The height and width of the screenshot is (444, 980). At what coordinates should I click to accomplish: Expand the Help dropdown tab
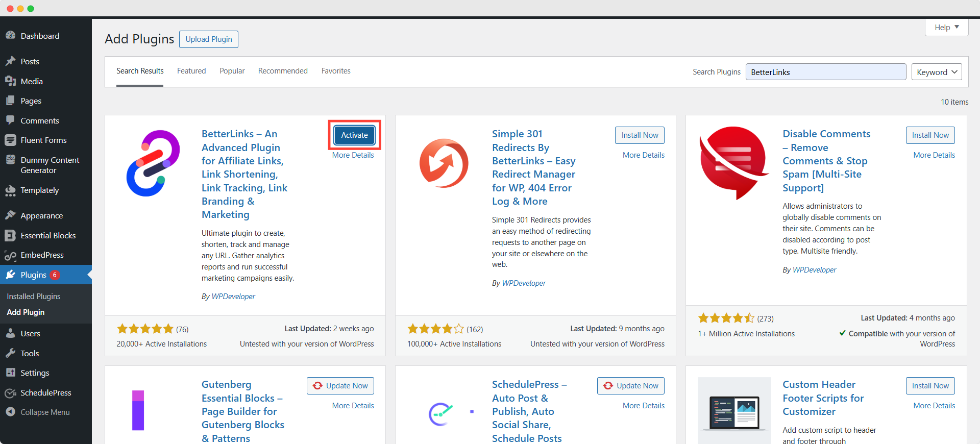pyautogui.click(x=947, y=28)
